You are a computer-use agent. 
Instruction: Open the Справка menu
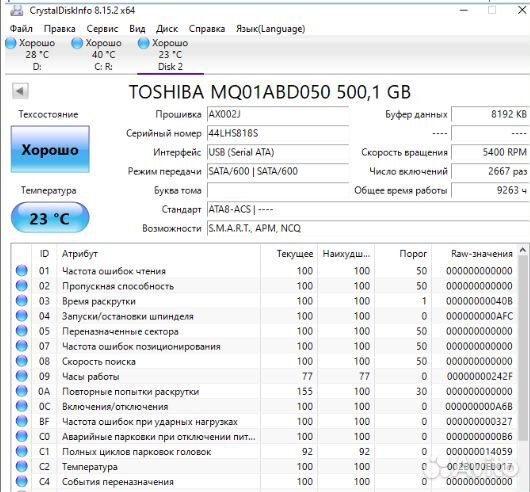click(x=207, y=29)
